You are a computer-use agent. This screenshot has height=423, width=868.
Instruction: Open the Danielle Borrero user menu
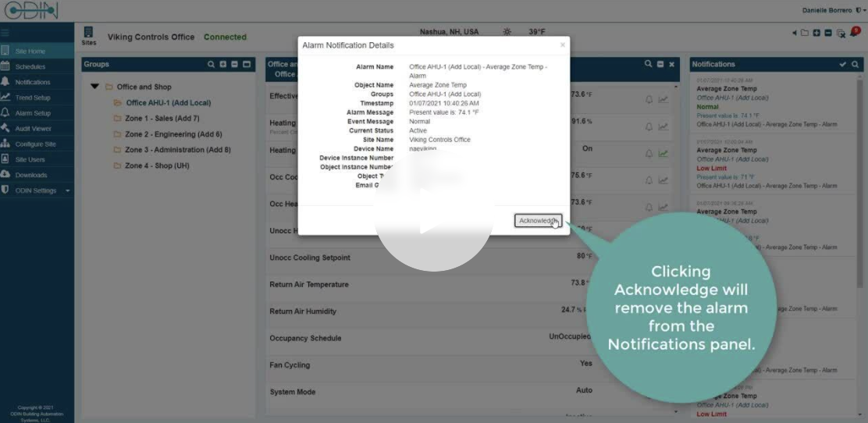[834, 10]
